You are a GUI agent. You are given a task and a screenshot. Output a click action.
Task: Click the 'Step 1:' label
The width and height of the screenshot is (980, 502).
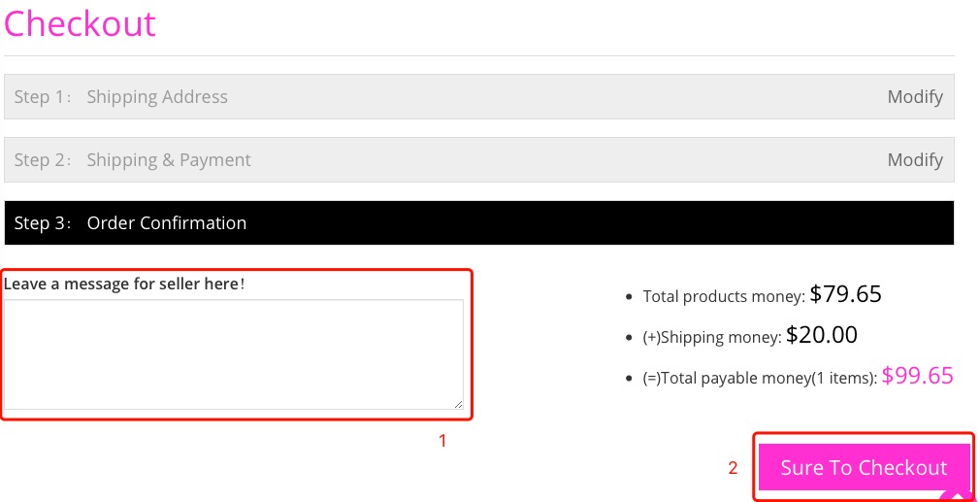[43, 97]
